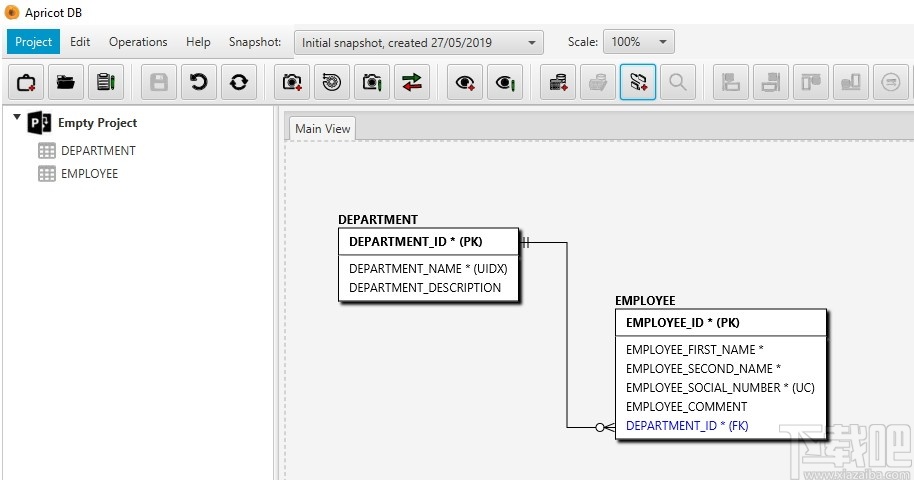This screenshot has height=480, width=914.
Task: Click the circular snapshot lens icon
Action: coord(332,82)
